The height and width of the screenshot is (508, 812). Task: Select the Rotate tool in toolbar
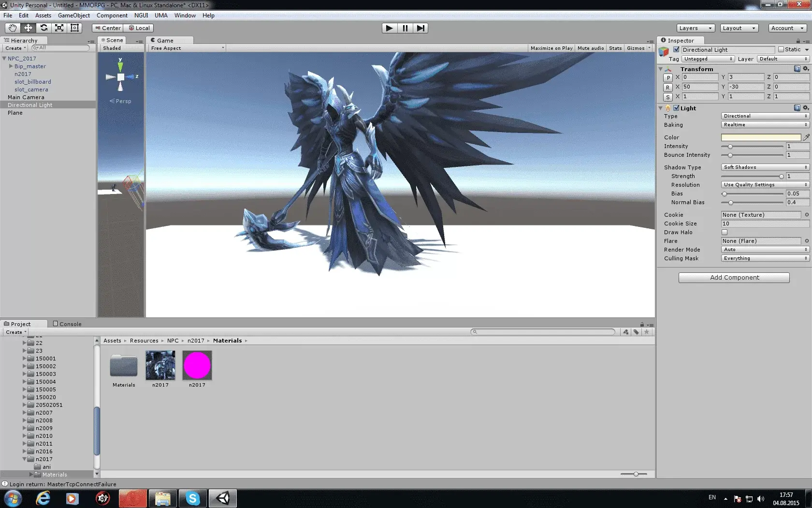click(x=43, y=28)
